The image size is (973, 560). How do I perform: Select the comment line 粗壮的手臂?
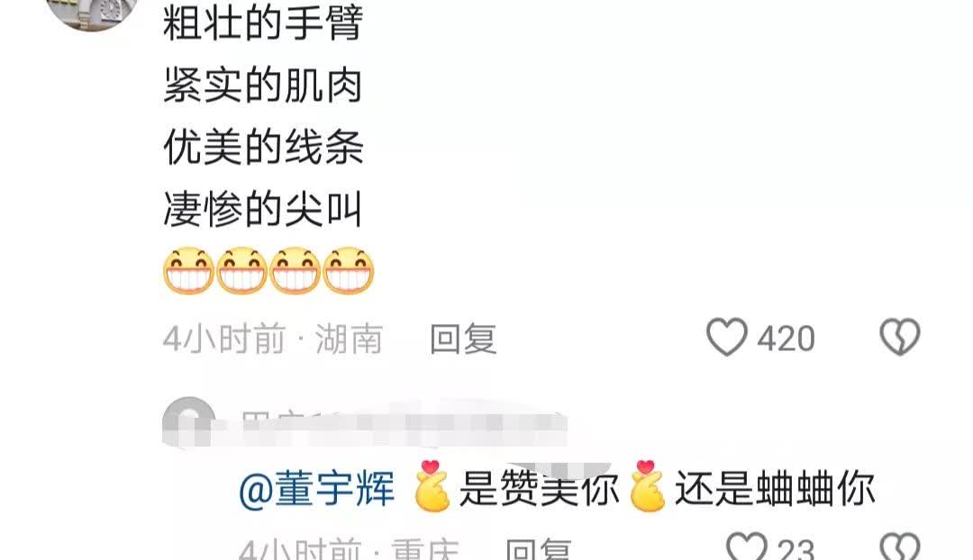[x=263, y=23]
